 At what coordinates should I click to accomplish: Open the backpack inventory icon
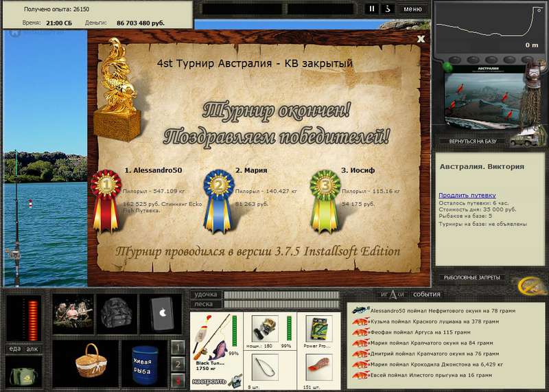(117, 314)
